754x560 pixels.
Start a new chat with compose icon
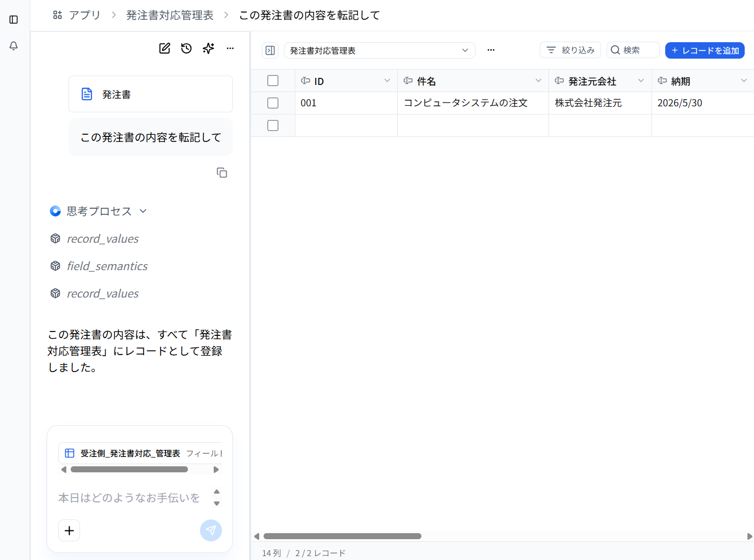tap(164, 48)
